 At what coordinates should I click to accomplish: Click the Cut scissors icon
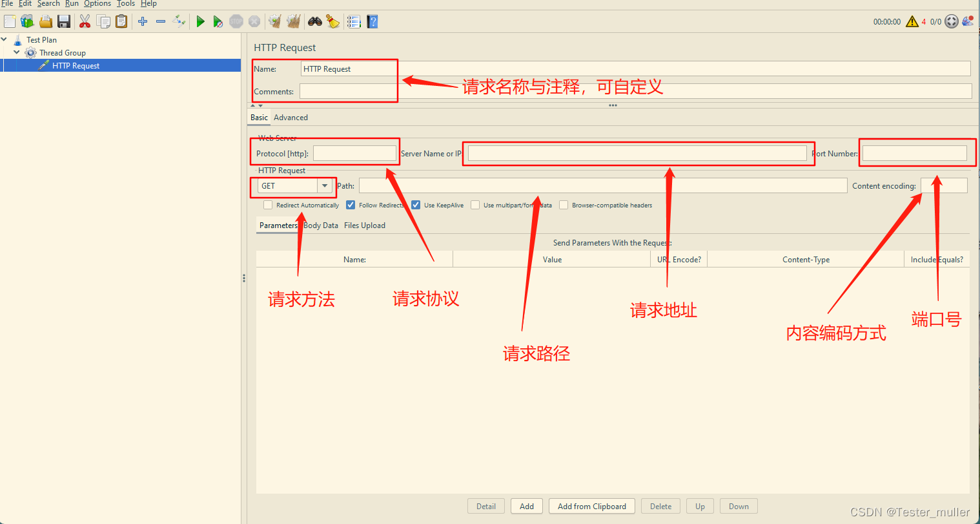(85, 21)
